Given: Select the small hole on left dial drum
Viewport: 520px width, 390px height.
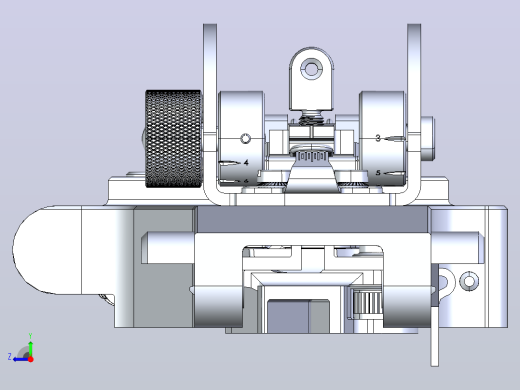Looking at the screenshot, I should pos(245,138).
